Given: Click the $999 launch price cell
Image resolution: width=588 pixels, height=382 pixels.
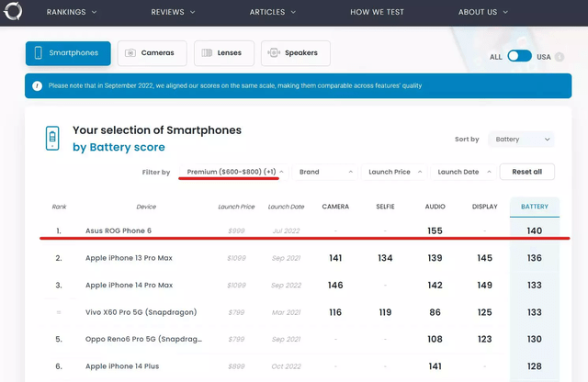Looking at the screenshot, I should click(x=236, y=230).
